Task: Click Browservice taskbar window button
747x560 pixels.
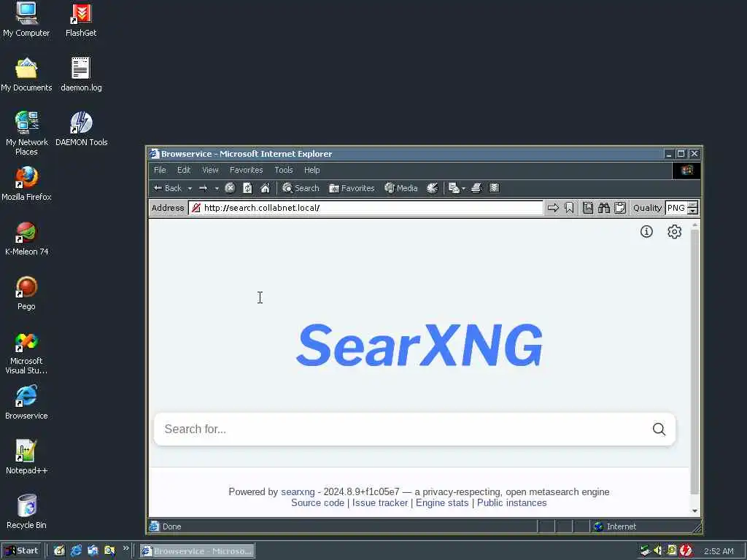Action: coord(197,551)
